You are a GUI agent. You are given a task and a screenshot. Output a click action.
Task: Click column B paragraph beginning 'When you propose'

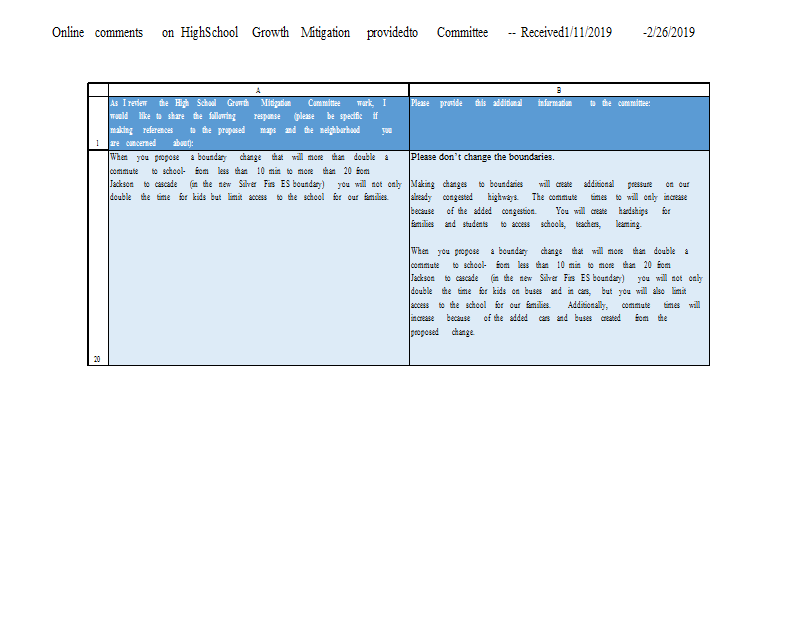tap(557, 291)
